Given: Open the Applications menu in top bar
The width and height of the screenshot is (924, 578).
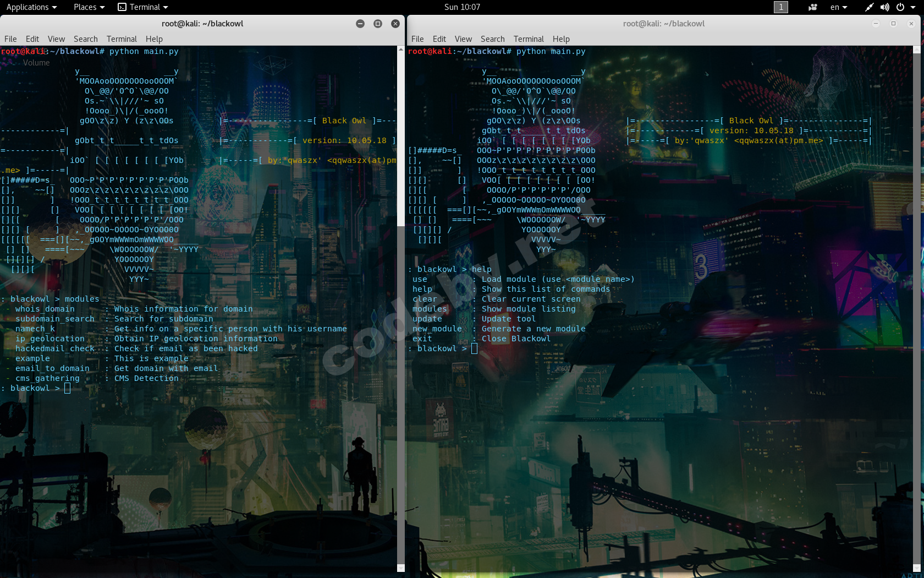Looking at the screenshot, I should (31, 7).
